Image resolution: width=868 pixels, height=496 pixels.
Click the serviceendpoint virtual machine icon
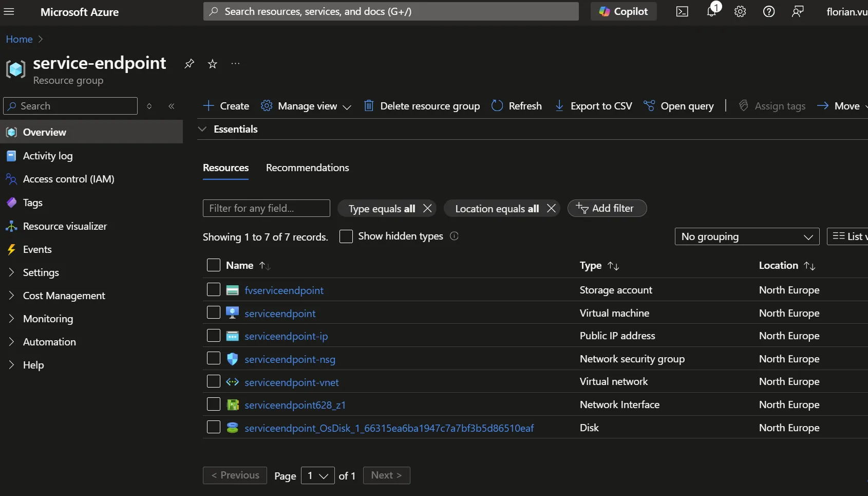click(x=232, y=313)
